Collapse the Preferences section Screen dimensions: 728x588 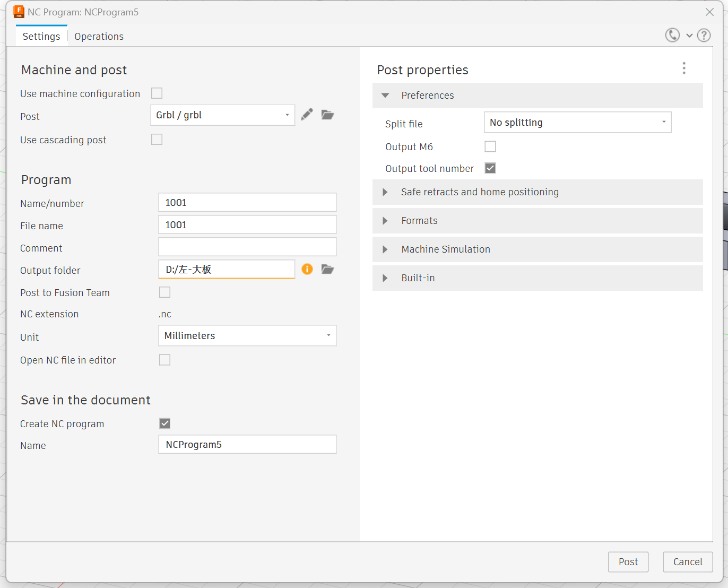(538, 96)
